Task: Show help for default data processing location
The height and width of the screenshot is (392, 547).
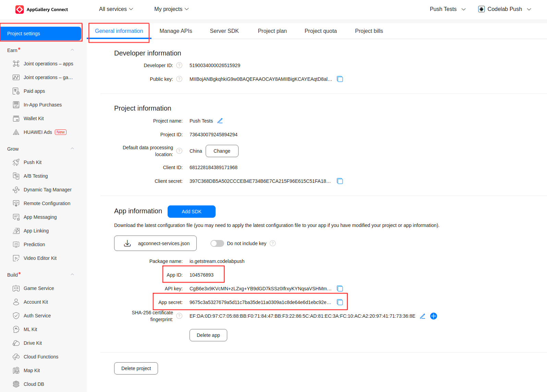Action: coord(179,151)
